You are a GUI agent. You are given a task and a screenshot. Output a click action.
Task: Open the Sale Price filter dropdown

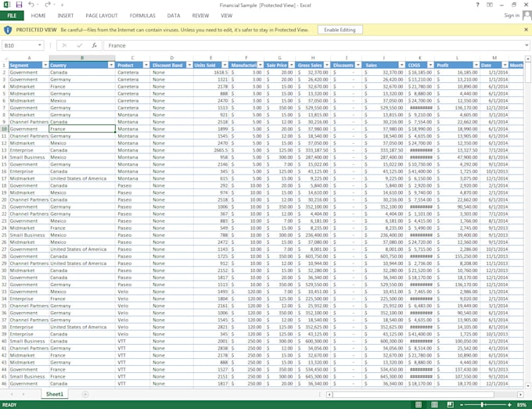point(292,65)
